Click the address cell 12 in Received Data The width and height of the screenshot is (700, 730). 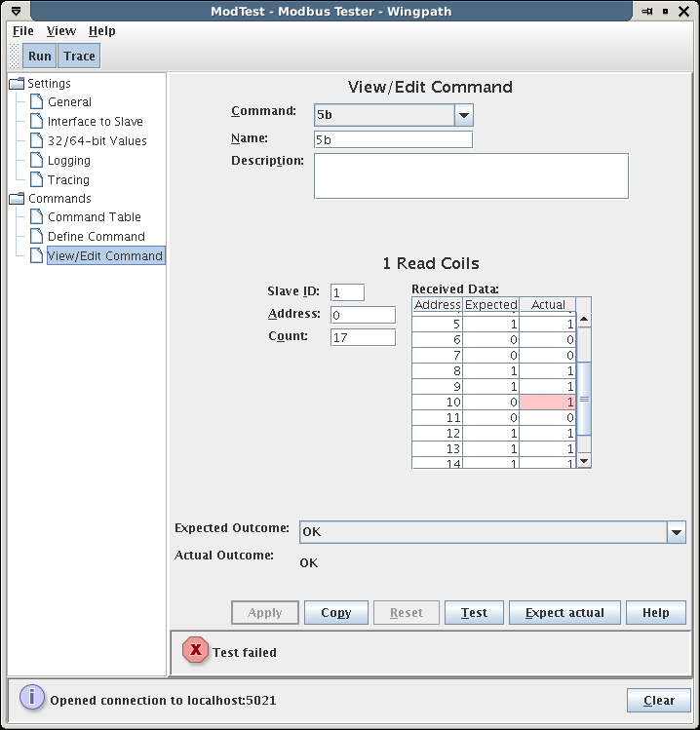point(438,434)
